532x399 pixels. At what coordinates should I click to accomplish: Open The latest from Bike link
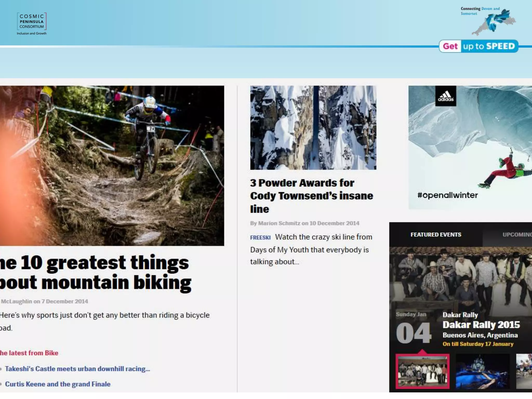pos(29,353)
